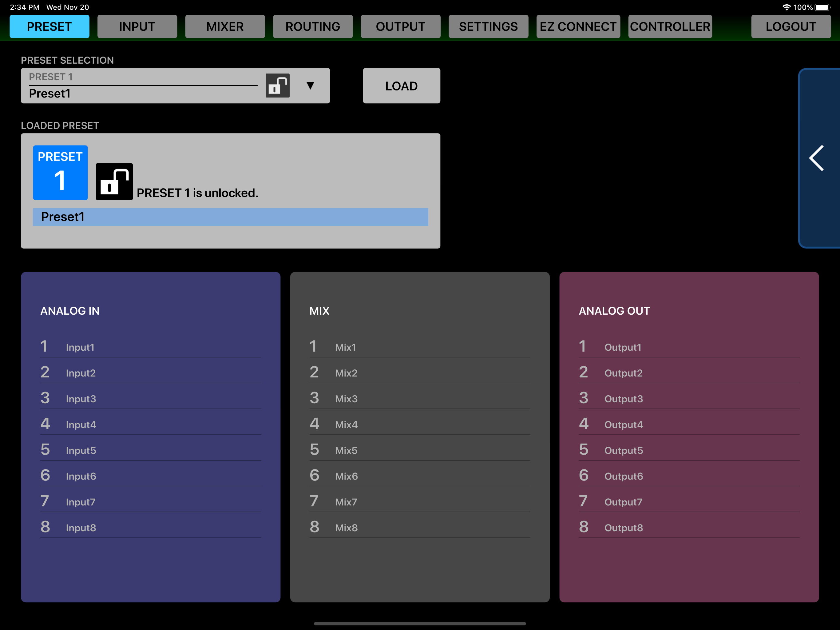
Task: Select Input1 in Analog In
Action: coord(151,347)
